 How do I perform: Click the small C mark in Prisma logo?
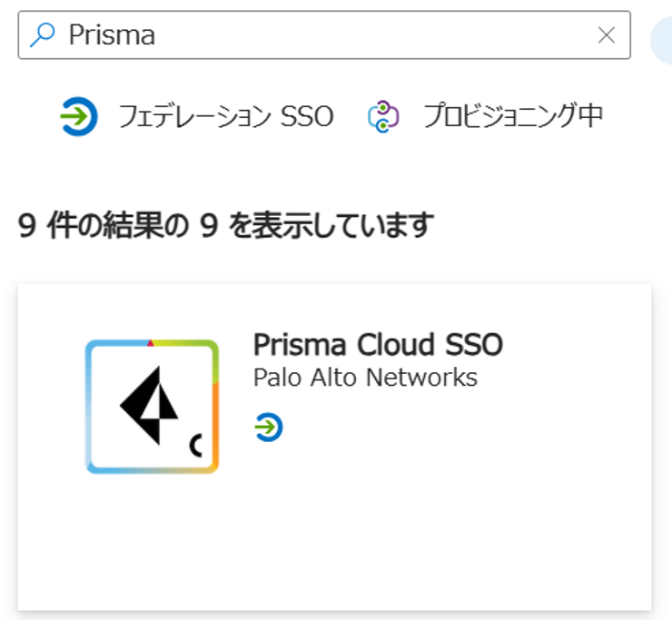tap(195, 445)
